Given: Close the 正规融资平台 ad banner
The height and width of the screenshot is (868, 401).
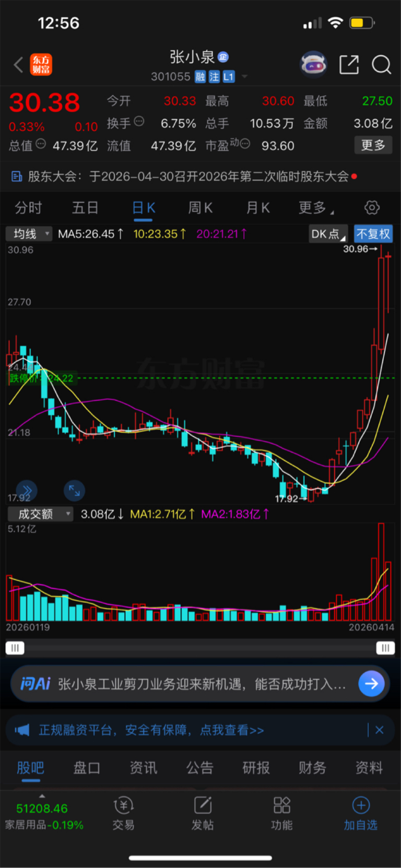Looking at the screenshot, I should (x=380, y=730).
